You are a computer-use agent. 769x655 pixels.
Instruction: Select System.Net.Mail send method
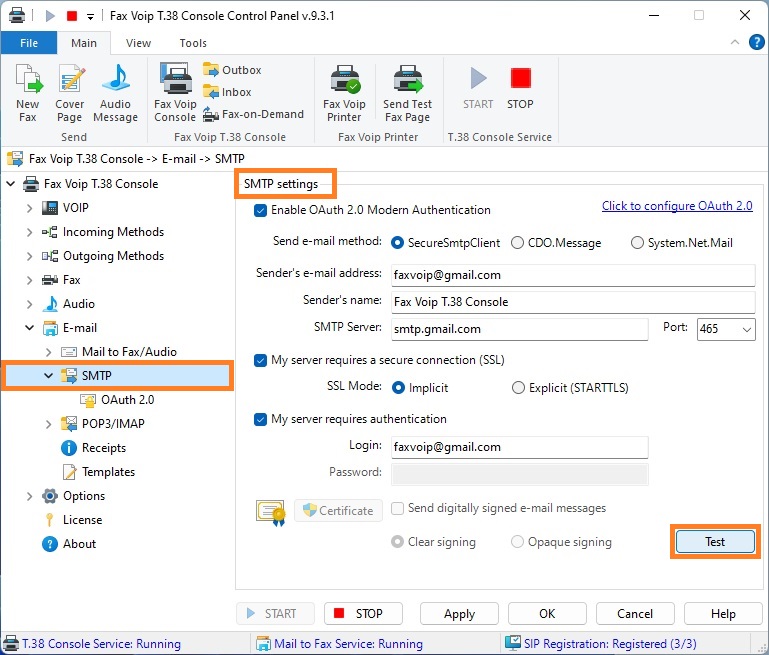coord(637,243)
